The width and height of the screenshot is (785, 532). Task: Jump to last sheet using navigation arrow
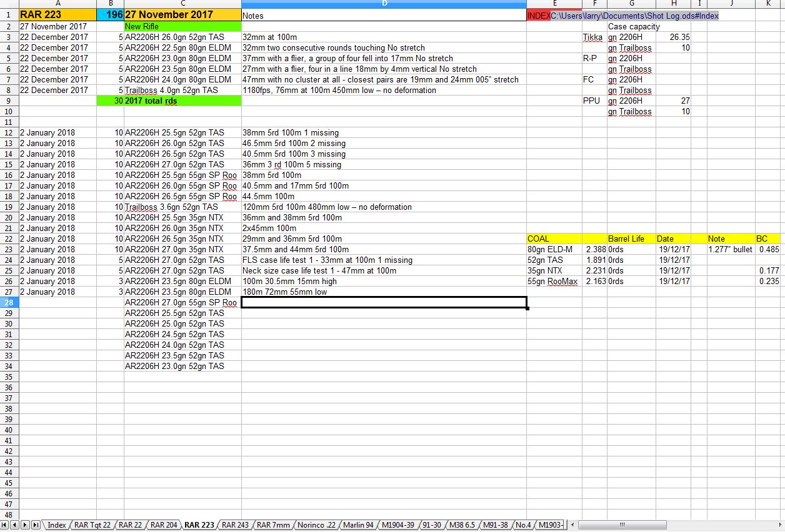click(x=36, y=525)
